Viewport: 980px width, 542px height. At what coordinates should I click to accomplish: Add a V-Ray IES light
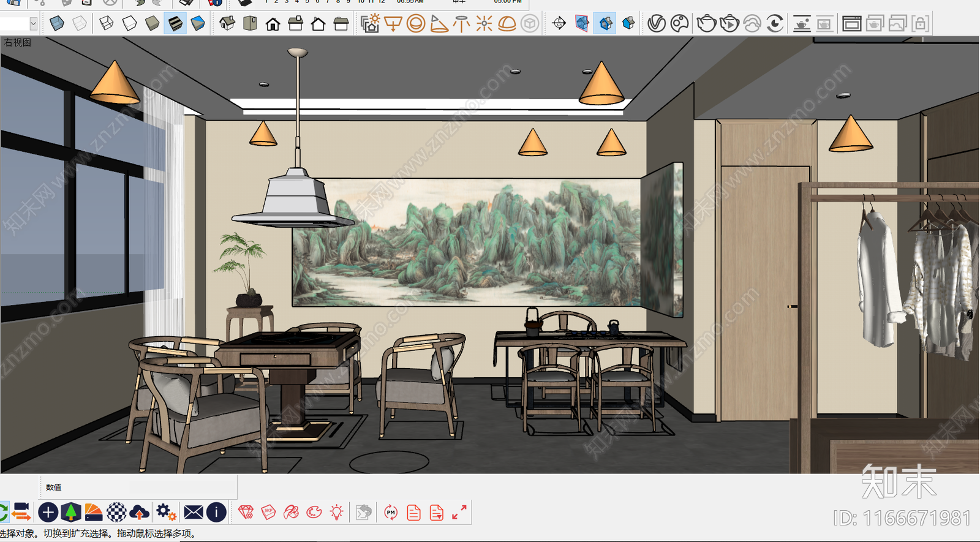pyautogui.click(x=461, y=24)
